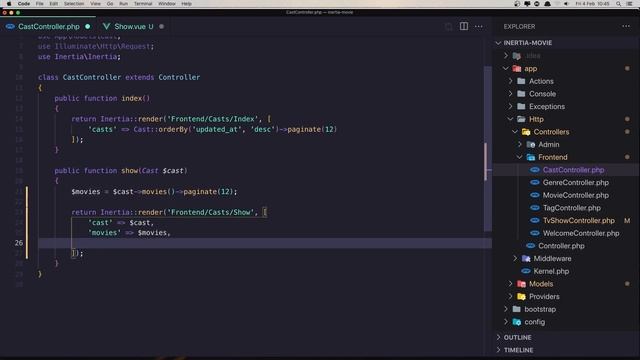The height and width of the screenshot is (360, 640).
Task: Click 'public function index()' code line
Action: tap(102, 98)
